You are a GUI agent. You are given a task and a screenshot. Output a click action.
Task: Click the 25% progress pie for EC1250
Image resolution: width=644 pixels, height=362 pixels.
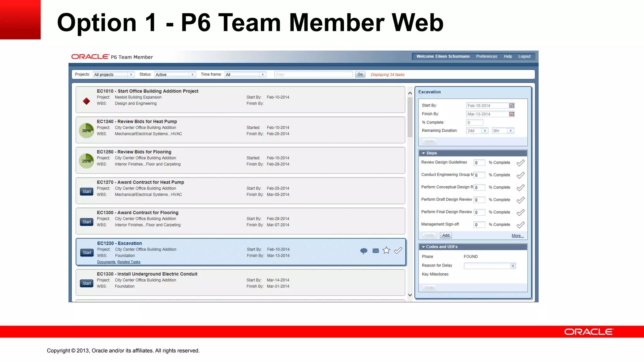click(x=86, y=161)
